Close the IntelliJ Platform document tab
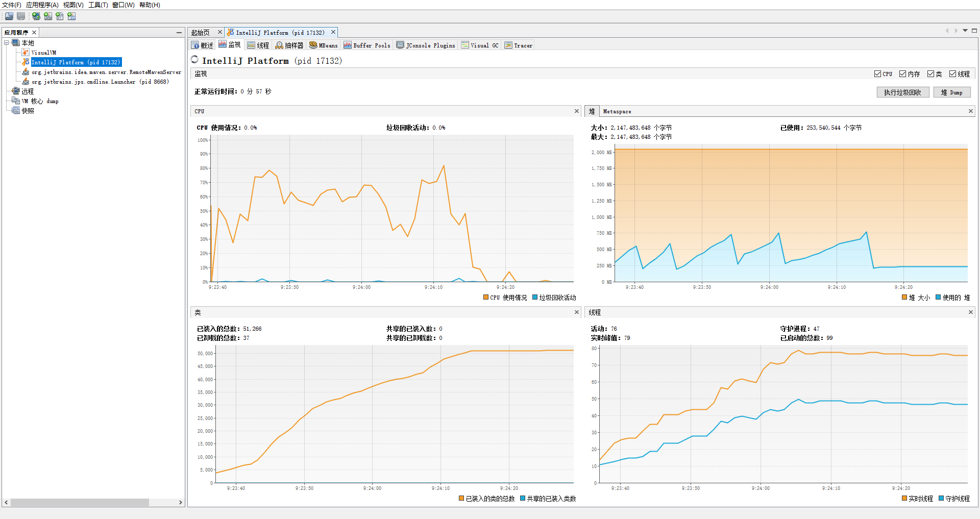The image size is (980, 519). 333,32
